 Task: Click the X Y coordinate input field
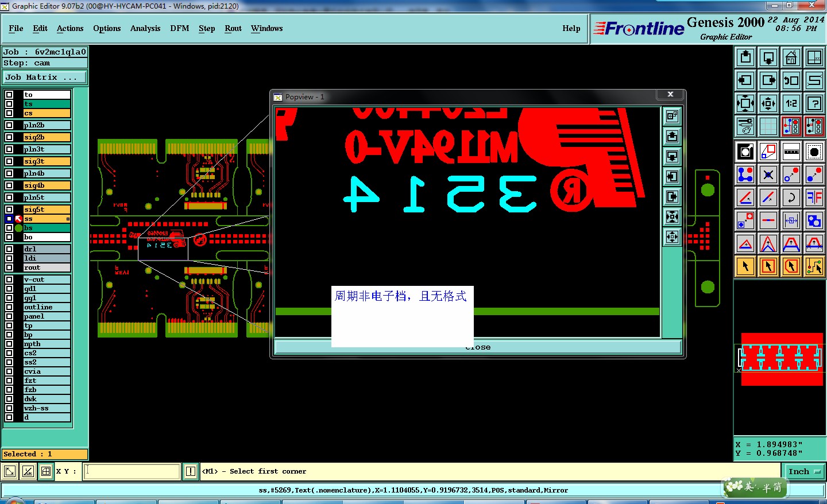(x=133, y=471)
